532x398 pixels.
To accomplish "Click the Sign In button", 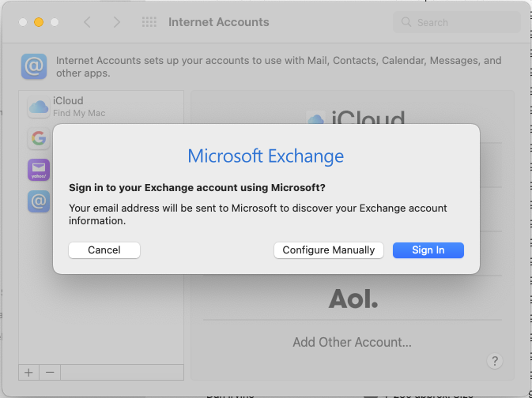I will point(428,250).
